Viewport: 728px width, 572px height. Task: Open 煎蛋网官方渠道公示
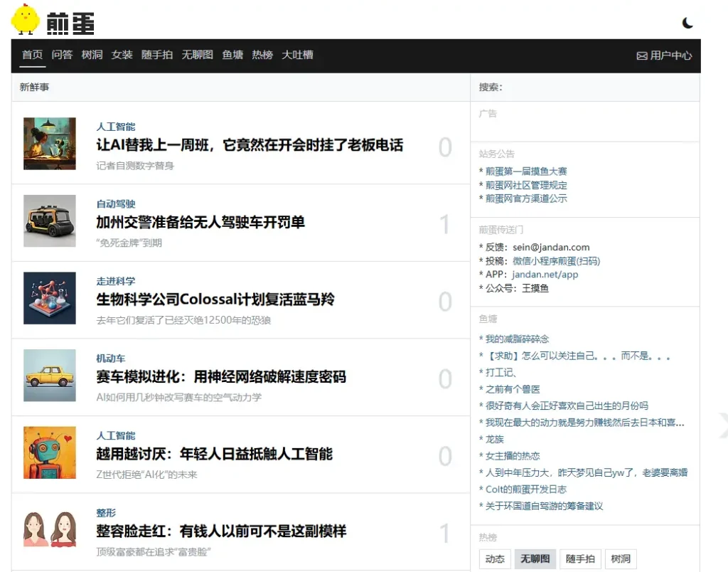point(526,198)
